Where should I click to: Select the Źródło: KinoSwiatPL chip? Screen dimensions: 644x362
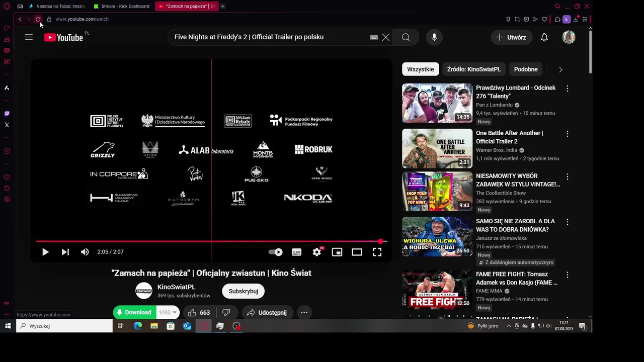point(474,69)
